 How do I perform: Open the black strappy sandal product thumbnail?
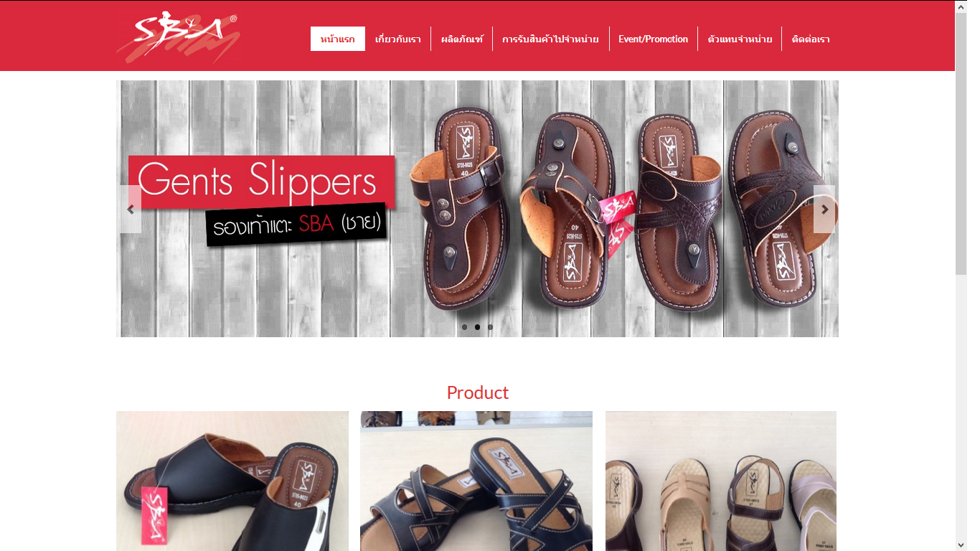[476, 481]
